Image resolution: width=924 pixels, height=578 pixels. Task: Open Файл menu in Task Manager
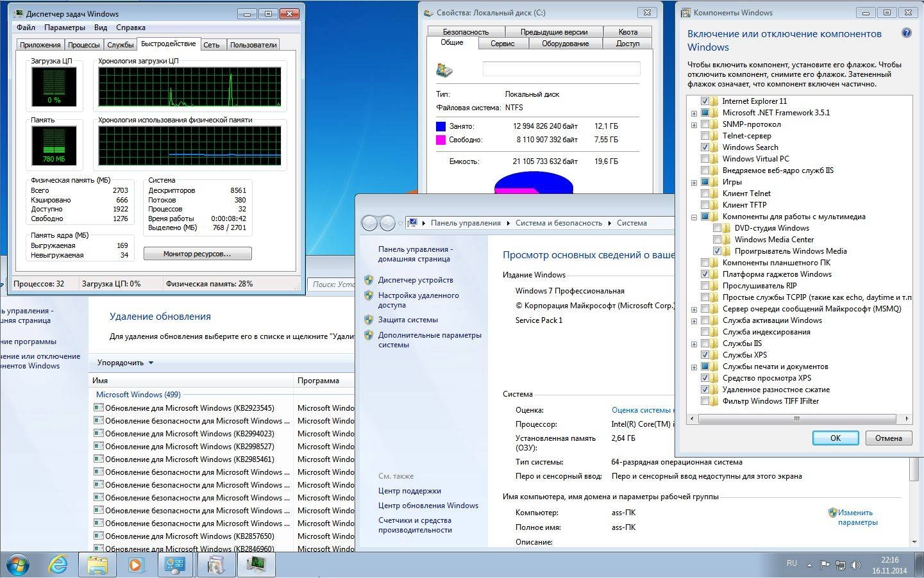point(26,28)
